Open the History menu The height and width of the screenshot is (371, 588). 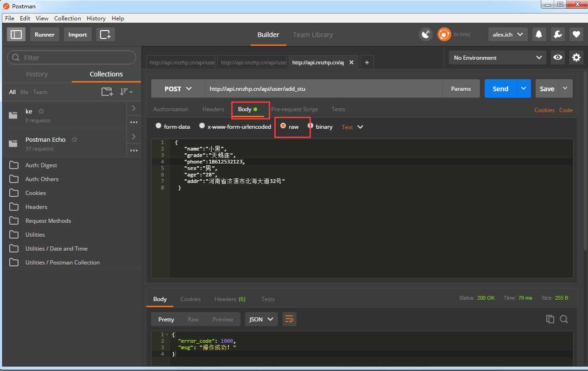(x=96, y=18)
